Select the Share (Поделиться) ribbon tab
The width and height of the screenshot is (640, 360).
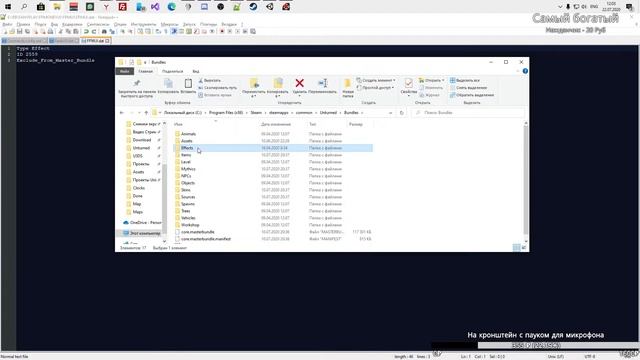tap(172, 71)
